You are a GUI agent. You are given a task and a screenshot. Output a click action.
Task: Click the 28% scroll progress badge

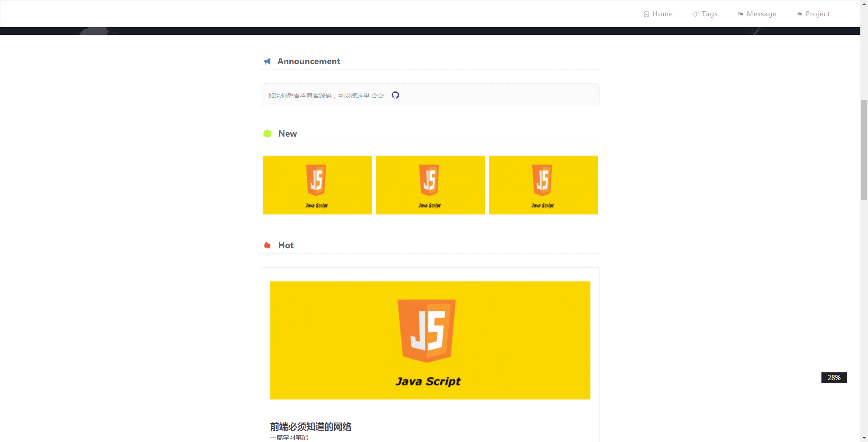(834, 378)
